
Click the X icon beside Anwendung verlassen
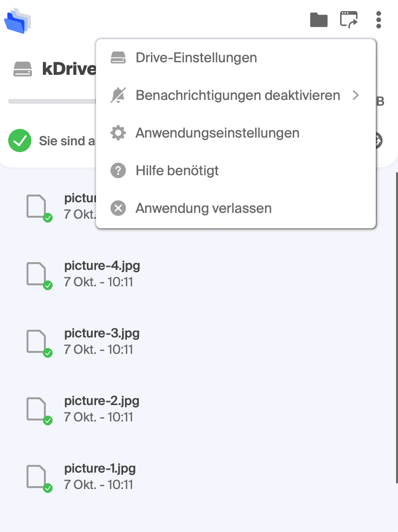(x=118, y=209)
